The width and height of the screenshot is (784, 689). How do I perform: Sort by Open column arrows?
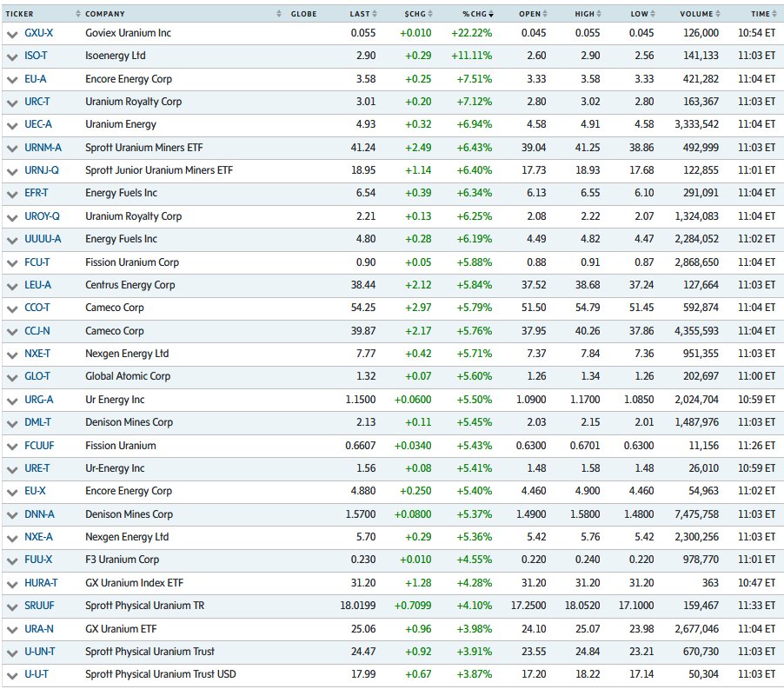(x=545, y=14)
